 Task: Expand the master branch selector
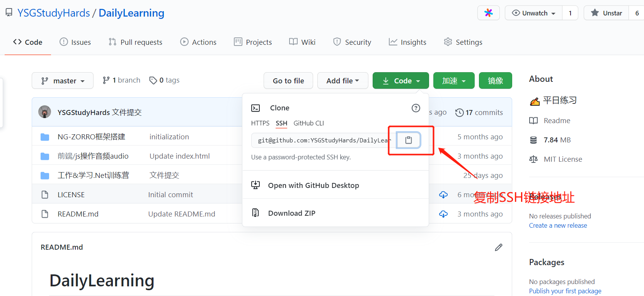pyautogui.click(x=63, y=81)
